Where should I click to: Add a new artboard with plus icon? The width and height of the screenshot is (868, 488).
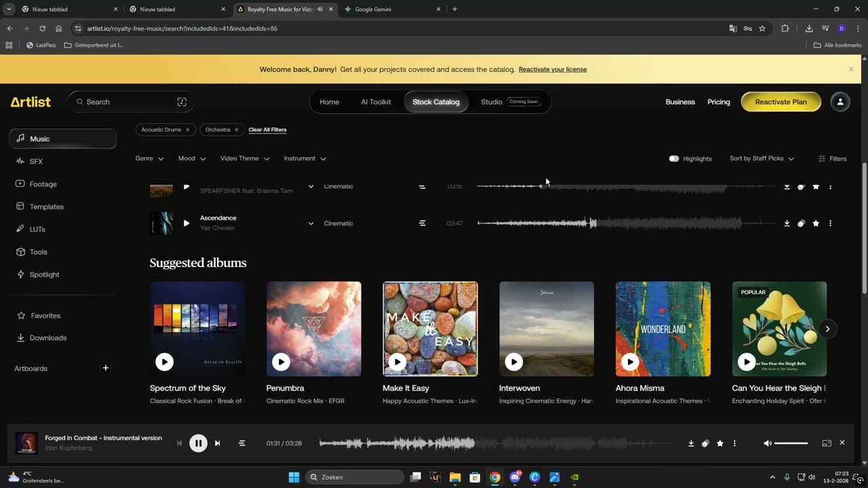(x=105, y=368)
